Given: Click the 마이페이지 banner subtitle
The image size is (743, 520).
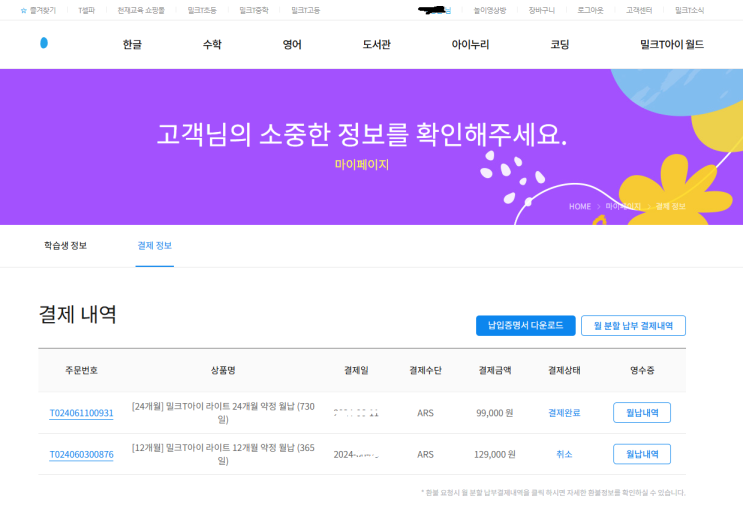Looking at the screenshot, I should coord(362,164).
